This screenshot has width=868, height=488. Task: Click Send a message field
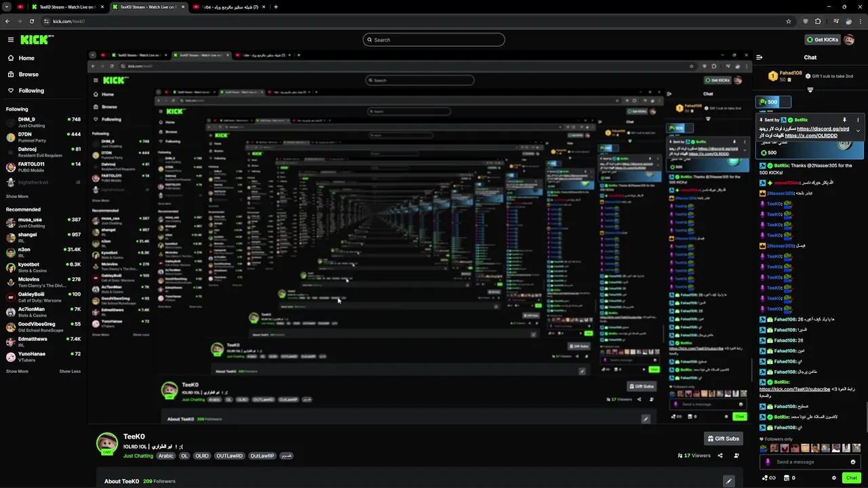coord(810,462)
